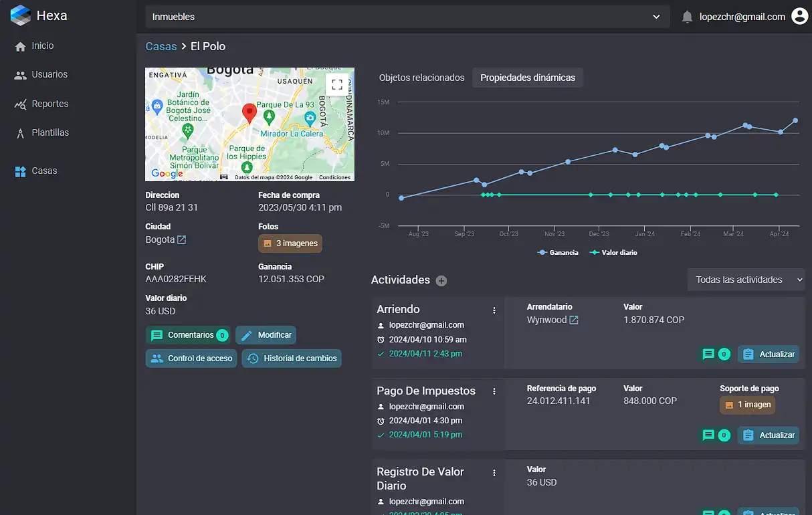The height and width of the screenshot is (515, 812).
Task: Open Pago De Impuestos three-dot menu
Action: 494,391
